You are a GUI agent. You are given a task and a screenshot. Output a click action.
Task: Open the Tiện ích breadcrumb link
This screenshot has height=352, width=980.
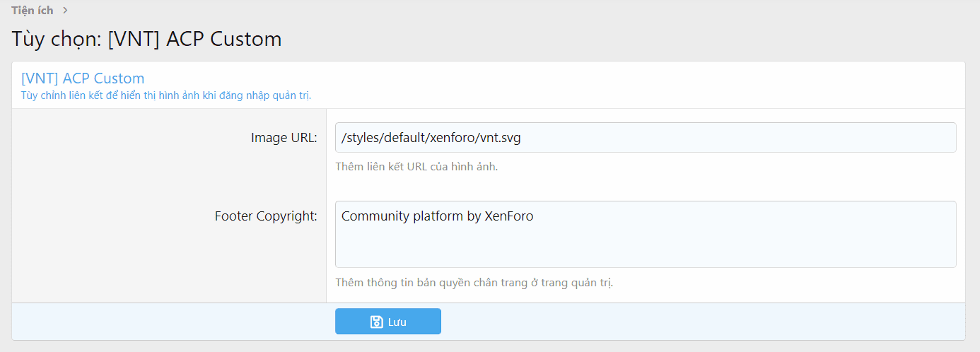32,11
